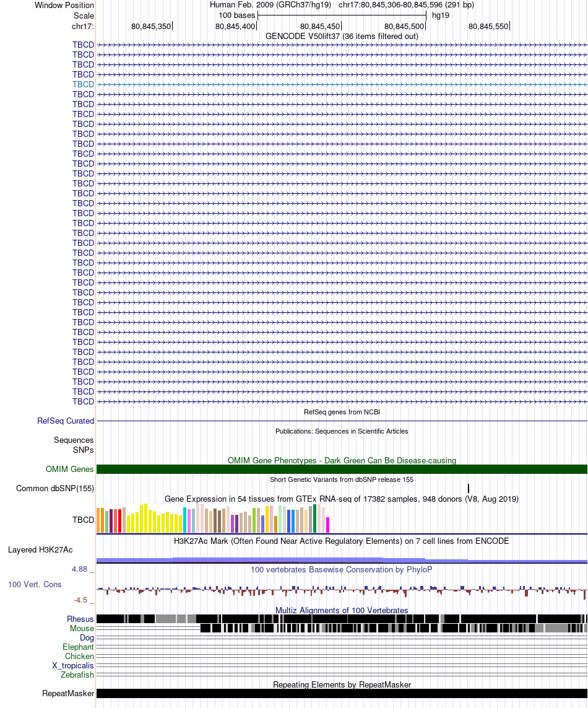Click the Zebrafish species label
Viewport: 588px width, 708px height.
[x=77, y=675]
